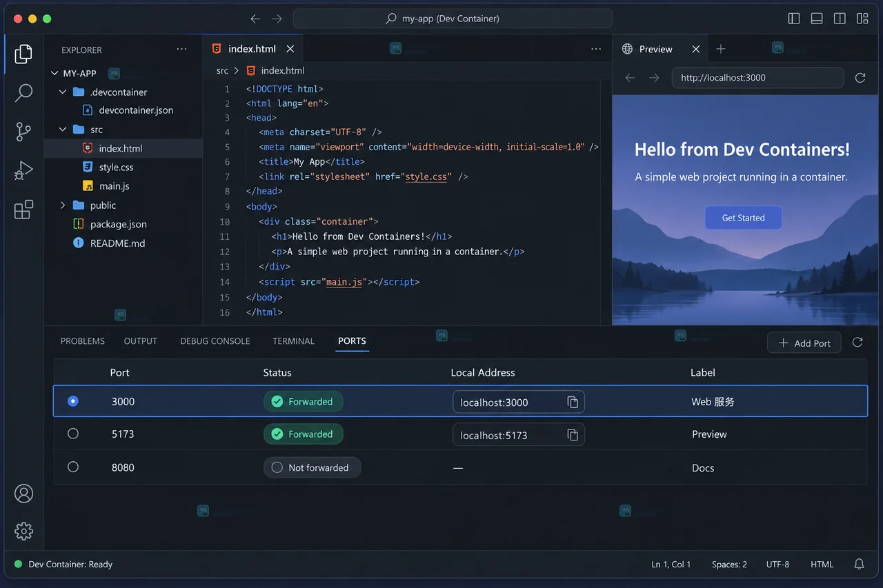
Task: Click Ln 1, Col 1 in status bar
Action: point(671,564)
